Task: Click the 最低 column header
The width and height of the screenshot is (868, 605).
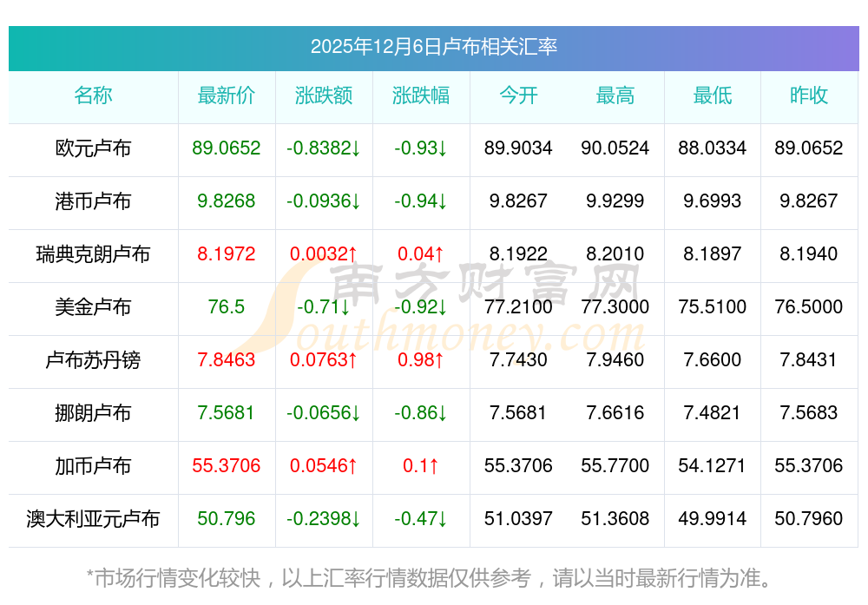Action: coord(712,95)
